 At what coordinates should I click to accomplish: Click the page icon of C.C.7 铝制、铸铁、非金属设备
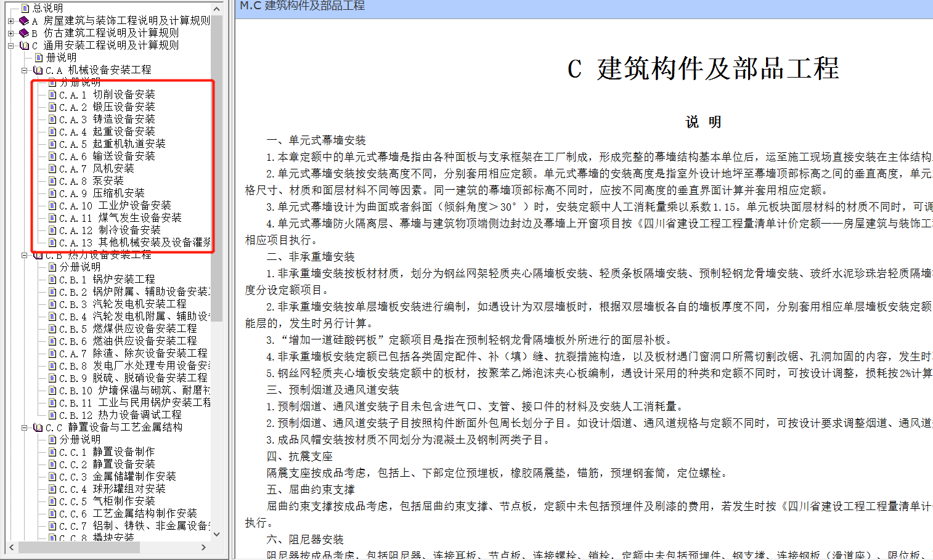click(x=52, y=526)
